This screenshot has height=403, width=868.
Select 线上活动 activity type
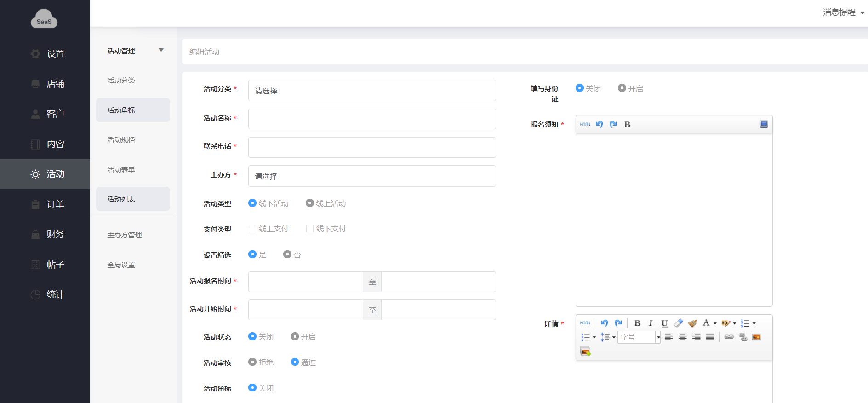(x=310, y=203)
